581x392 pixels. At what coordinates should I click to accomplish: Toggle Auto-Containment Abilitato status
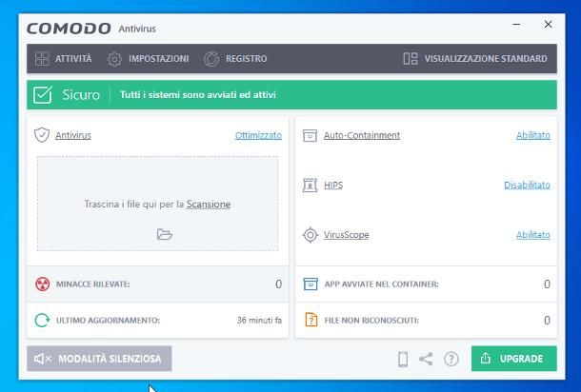coord(533,135)
